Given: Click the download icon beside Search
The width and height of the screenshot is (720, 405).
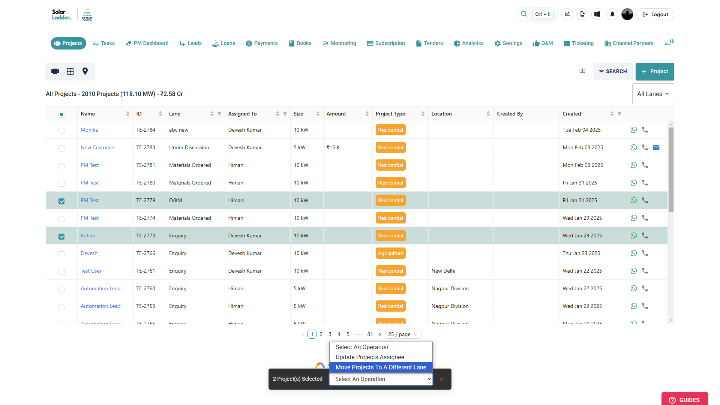Looking at the screenshot, I should tap(582, 71).
